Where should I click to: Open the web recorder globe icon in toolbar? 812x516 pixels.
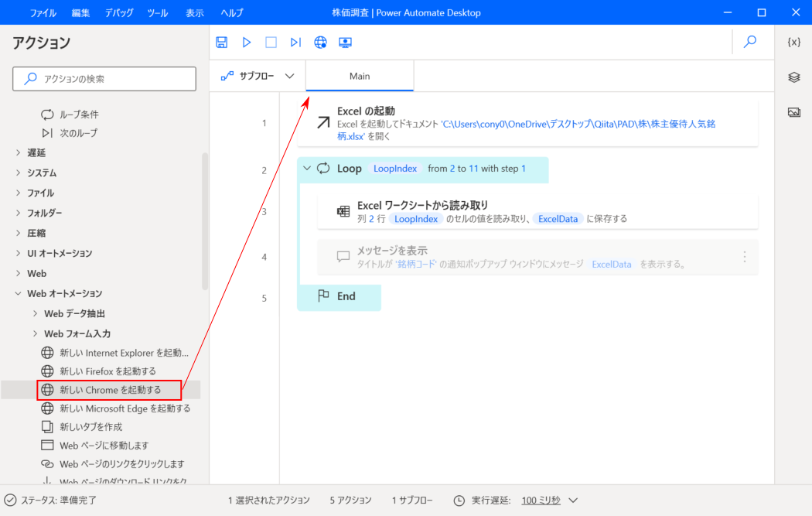(321, 42)
